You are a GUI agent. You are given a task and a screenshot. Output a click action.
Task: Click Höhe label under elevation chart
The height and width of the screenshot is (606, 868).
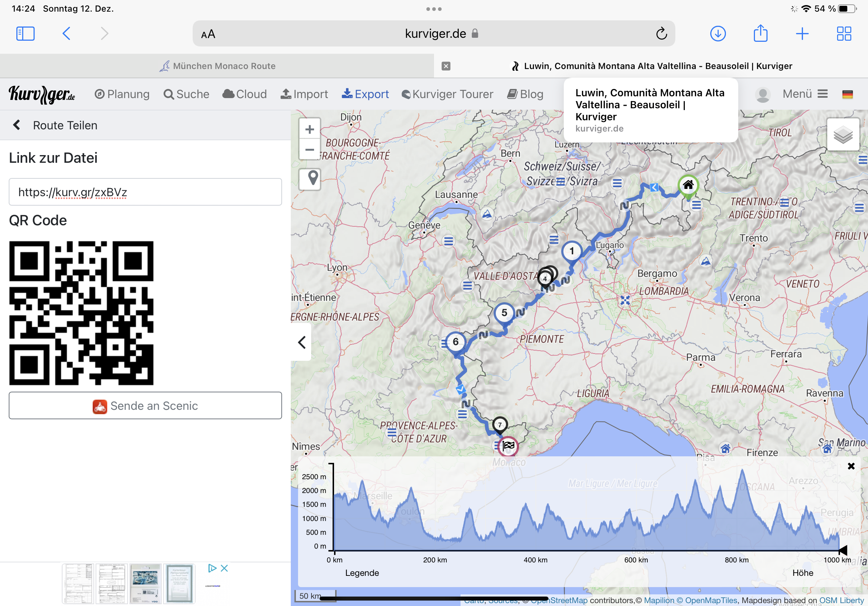tap(803, 573)
